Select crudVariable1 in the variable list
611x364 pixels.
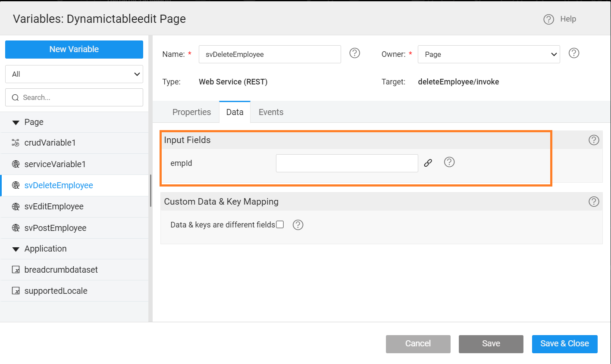pyautogui.click(x=50, y=143)
